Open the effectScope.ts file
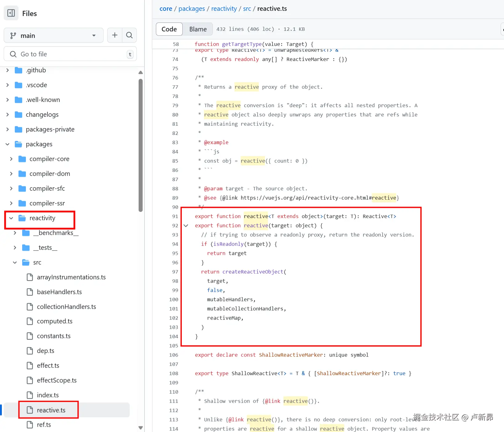The width and height of the screenshot is (504, 432). click(x=57, y=380)
